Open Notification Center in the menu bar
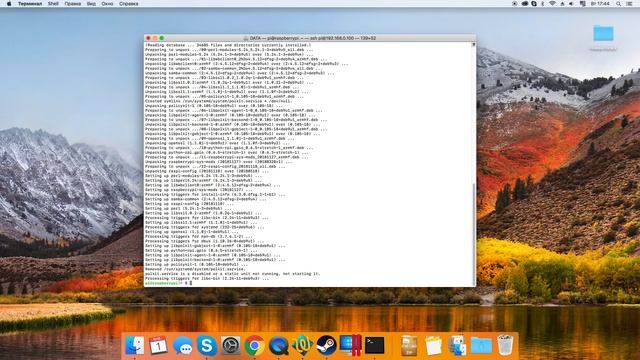 [x=630, y=4]
